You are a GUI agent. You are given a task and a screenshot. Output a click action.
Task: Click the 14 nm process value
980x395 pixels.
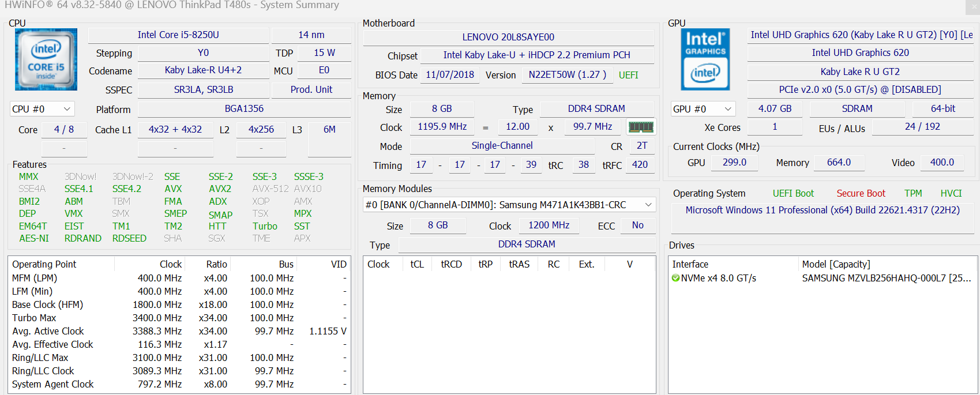(311, 35)
